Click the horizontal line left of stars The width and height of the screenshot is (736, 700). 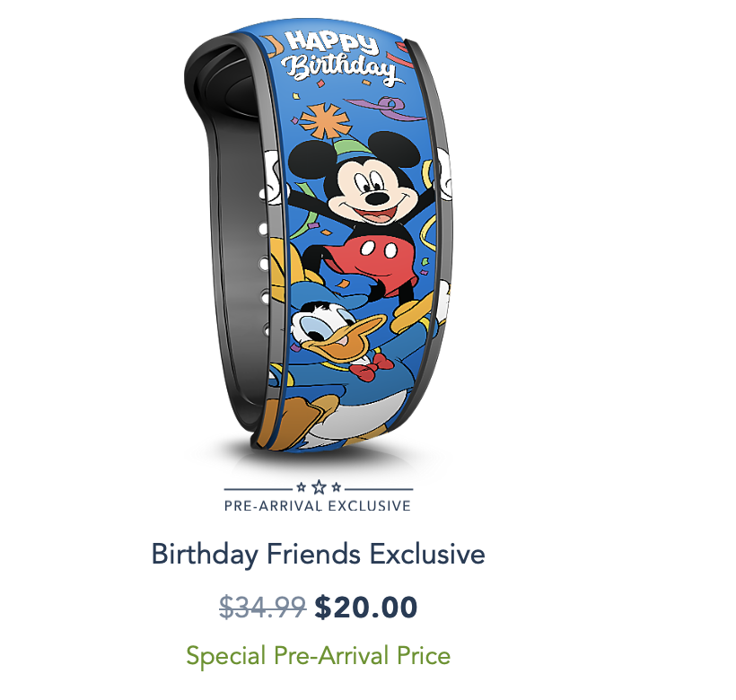click(x=258, y=488)
